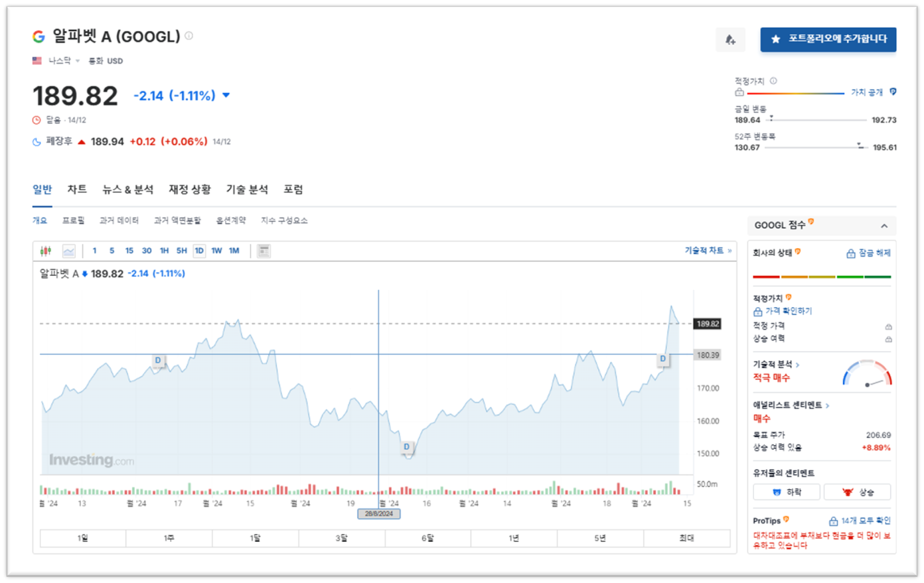Click the clock icon beside 닫음
This screenshot has width=924, height=583.
(x=37, y=120)
